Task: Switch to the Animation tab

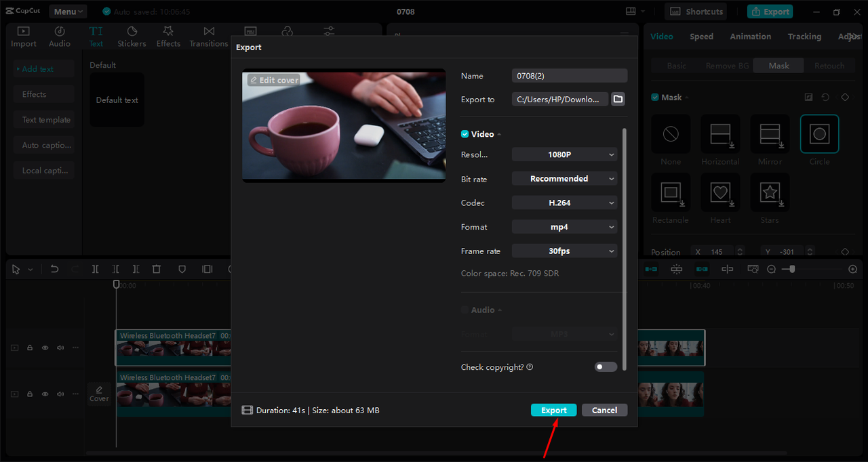Action: pyautogui.click(x=750, y=37)
